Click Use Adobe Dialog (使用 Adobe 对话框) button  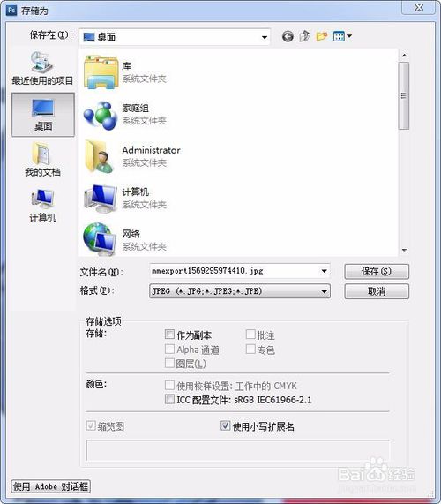(x=50, y=486)
